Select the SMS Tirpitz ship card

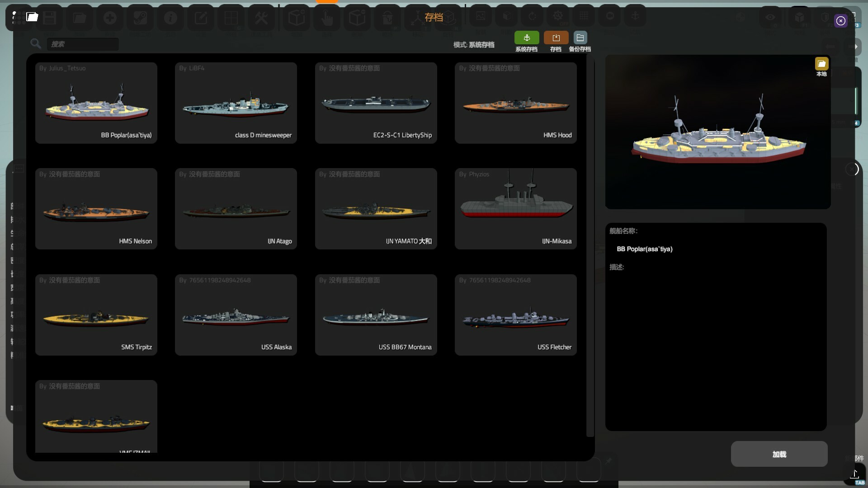pyautogui.click(x=96, y=315)
